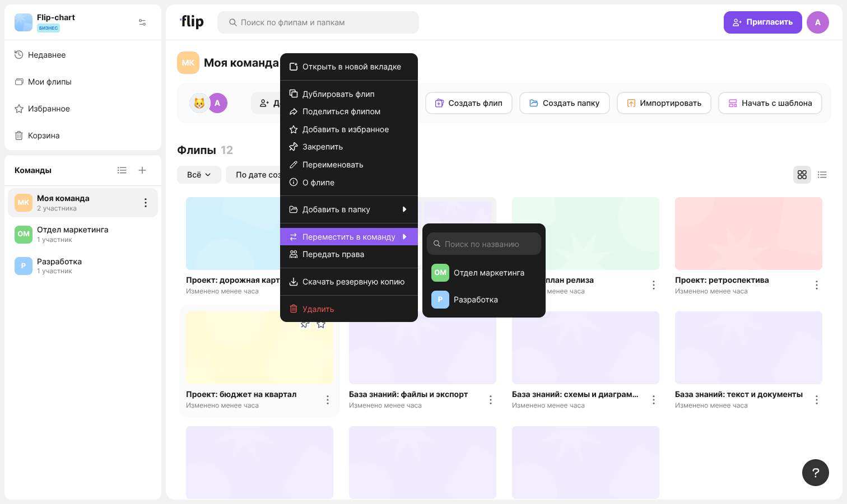This screenshot has height=504, width=847.
Task: Move flip to Отдел маркетинга team
Action: point(484,273)
